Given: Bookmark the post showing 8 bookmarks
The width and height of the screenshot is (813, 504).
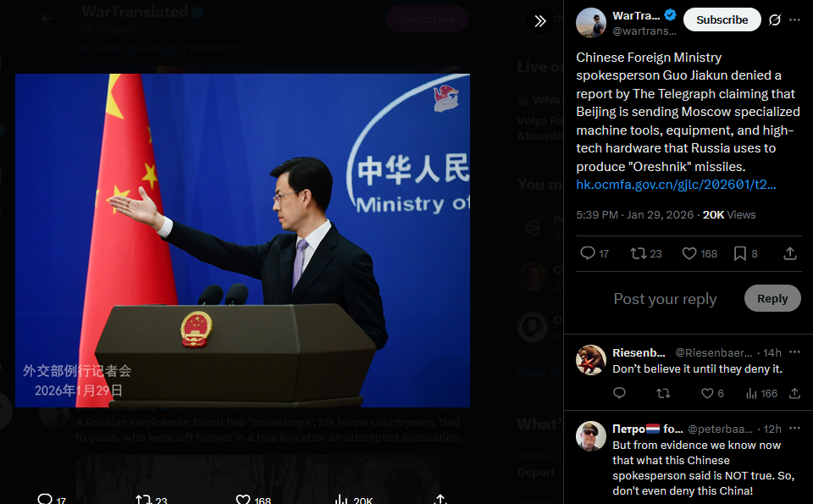Looking at the screenshot, I should point(745,253).
